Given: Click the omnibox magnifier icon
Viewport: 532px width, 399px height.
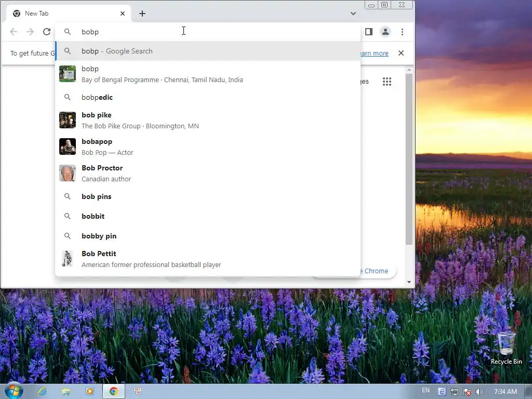Looking at the screenshot, I should click(x=68, y=32).
